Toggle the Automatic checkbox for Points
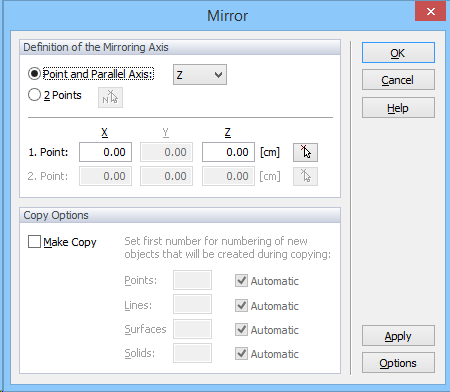450x392 pixels. click(241, 281)
